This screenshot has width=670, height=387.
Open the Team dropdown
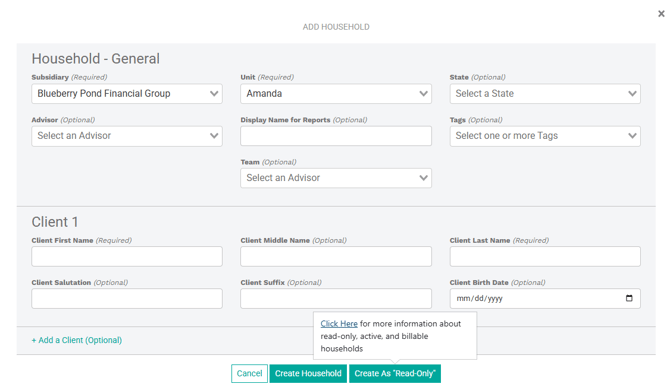[336, 178]
